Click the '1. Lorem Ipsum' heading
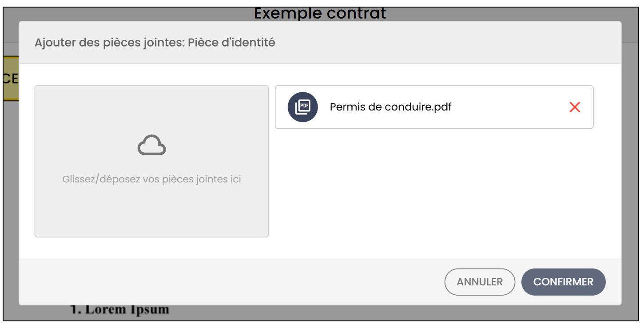644x324 pixels. pos(120,309)
